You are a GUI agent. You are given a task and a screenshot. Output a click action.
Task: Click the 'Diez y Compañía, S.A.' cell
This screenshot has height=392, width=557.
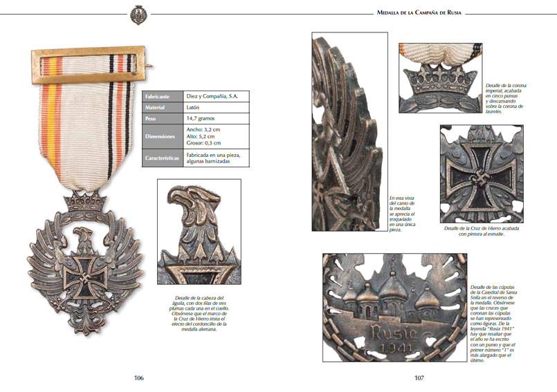pyautogui.click(x=217, y=96)
